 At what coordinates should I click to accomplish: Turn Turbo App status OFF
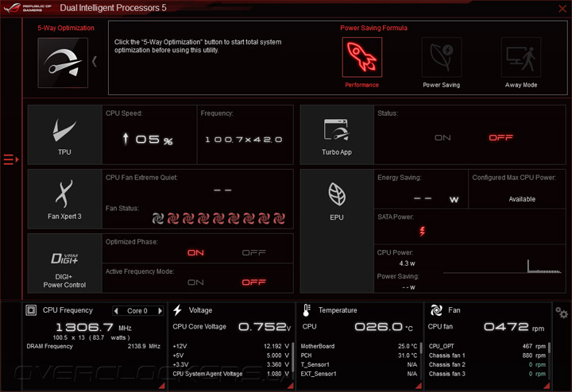[x=500, y=137]
